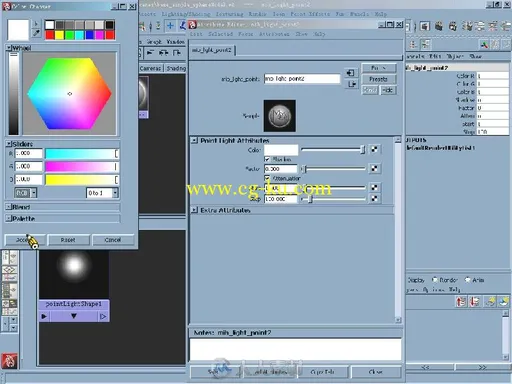Open the Focus dropdown button in Attribute Editor
This screenshot has height=384, width=512.
[379, 68]
